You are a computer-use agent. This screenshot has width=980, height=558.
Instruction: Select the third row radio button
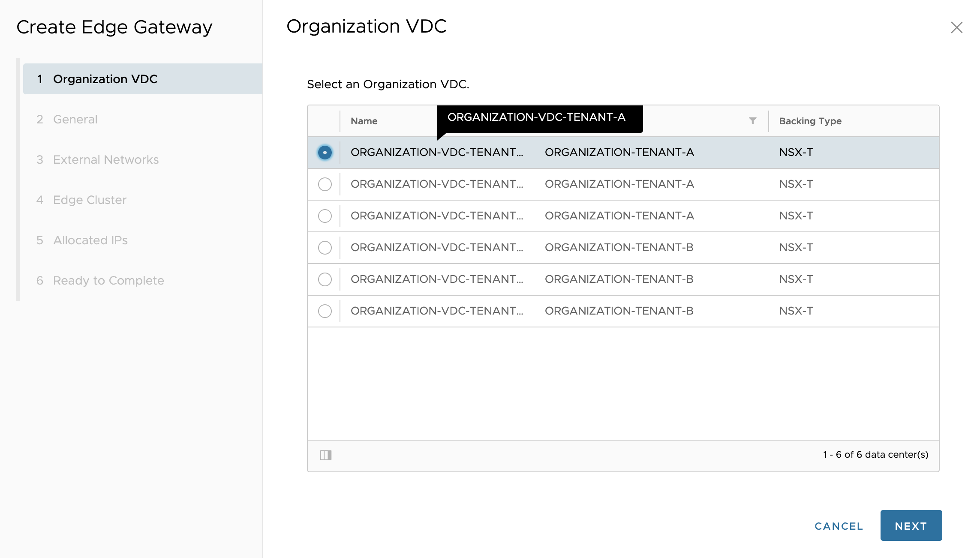[x=325, y=216]
